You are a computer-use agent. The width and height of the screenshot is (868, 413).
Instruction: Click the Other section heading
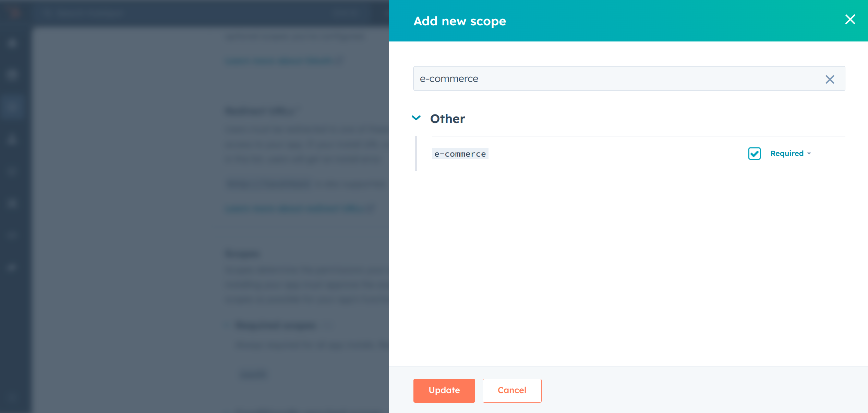click(447, 119)
